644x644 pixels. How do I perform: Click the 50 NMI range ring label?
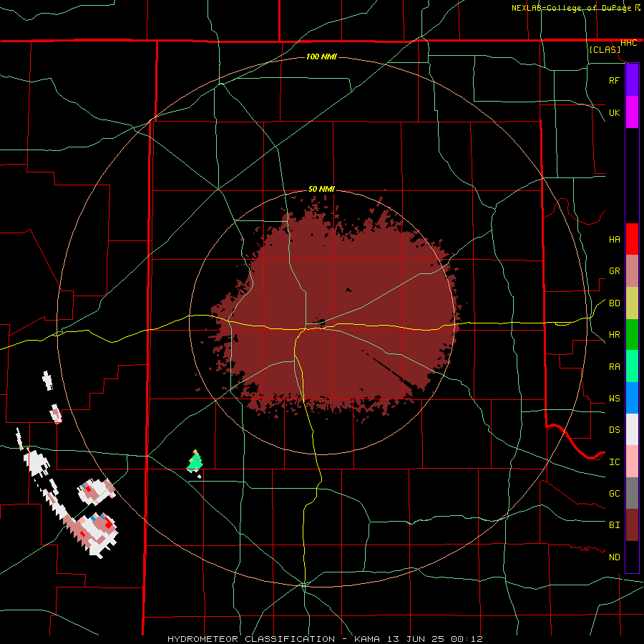[321, 189]
